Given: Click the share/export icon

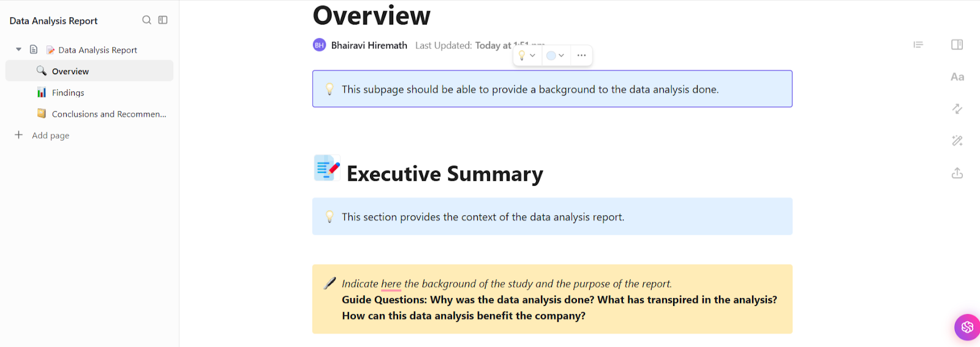Looking at the screenshot, I should (957, 173).
